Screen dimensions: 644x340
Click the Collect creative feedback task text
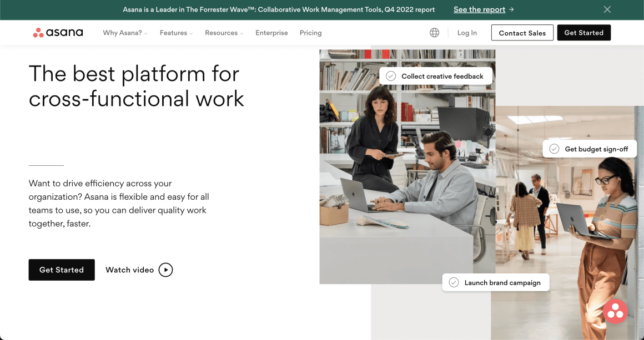pyautogui.click(x=442, y=77)
